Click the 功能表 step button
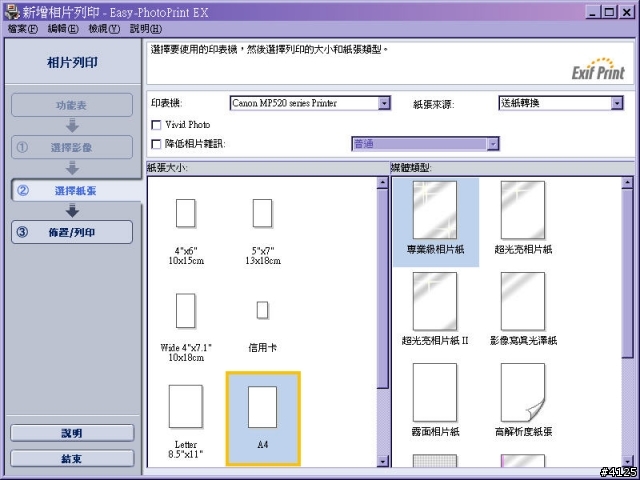This screenshot has height=480, width=640. pyautogui.click(x=72, y=105)
